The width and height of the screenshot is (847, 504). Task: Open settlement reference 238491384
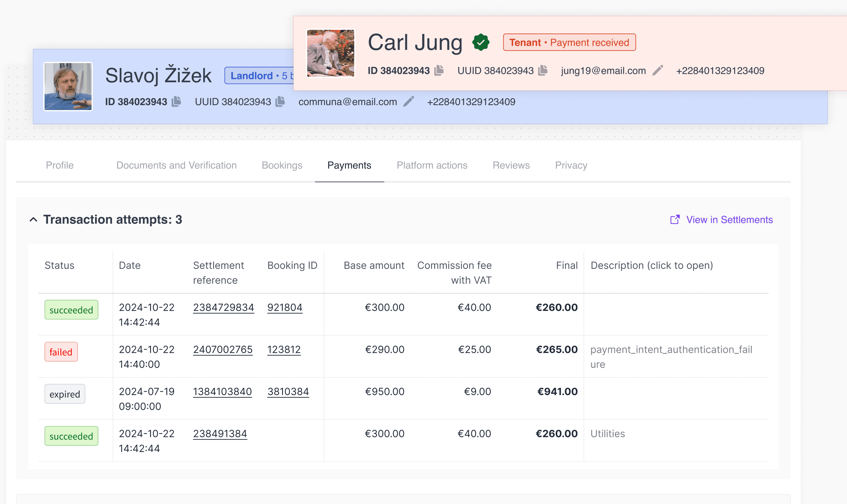[220, 434]
